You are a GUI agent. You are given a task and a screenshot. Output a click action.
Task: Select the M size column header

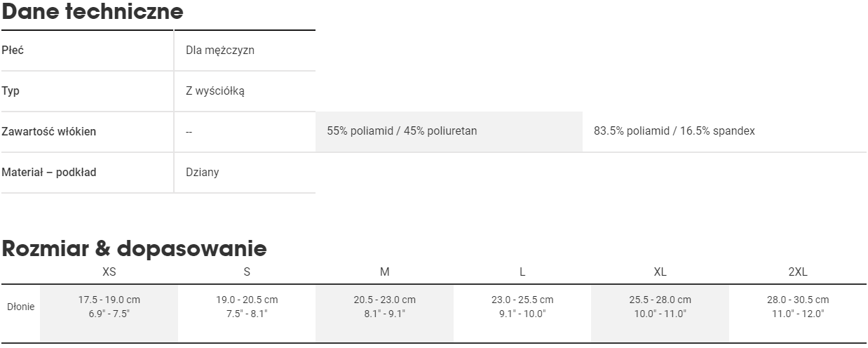[x=384, y=272]
